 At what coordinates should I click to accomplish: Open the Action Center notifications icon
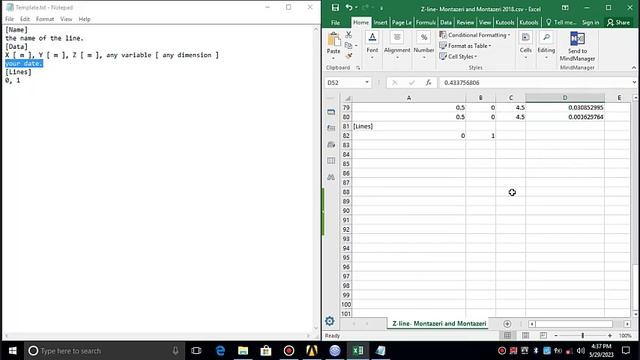pyautogui.click(x=626, y=351)
